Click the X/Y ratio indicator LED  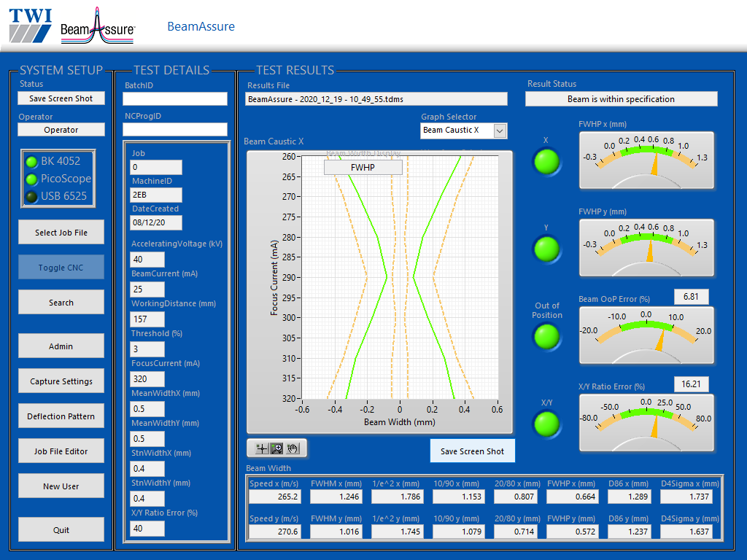(546, 424)
